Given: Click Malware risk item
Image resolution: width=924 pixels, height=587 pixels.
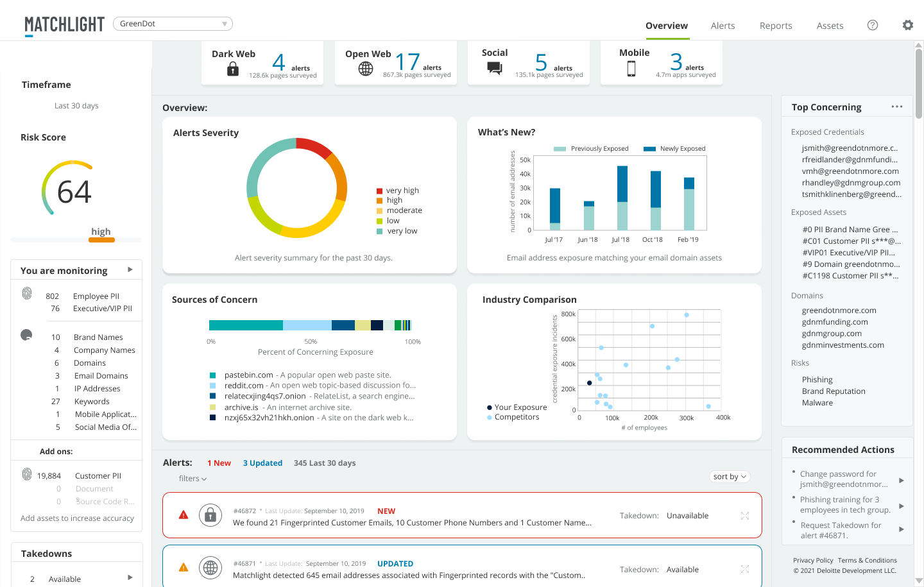Looking at the screenshot, I should tap(817, 403).
